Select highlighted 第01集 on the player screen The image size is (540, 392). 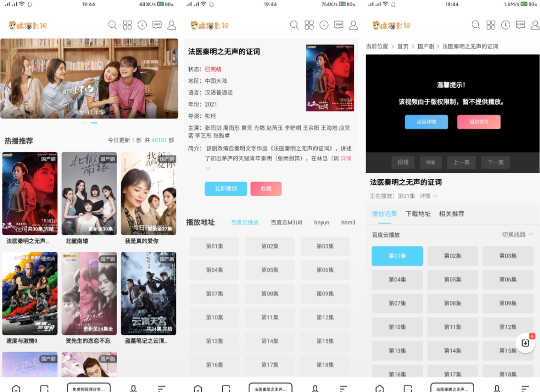[397, 256]
